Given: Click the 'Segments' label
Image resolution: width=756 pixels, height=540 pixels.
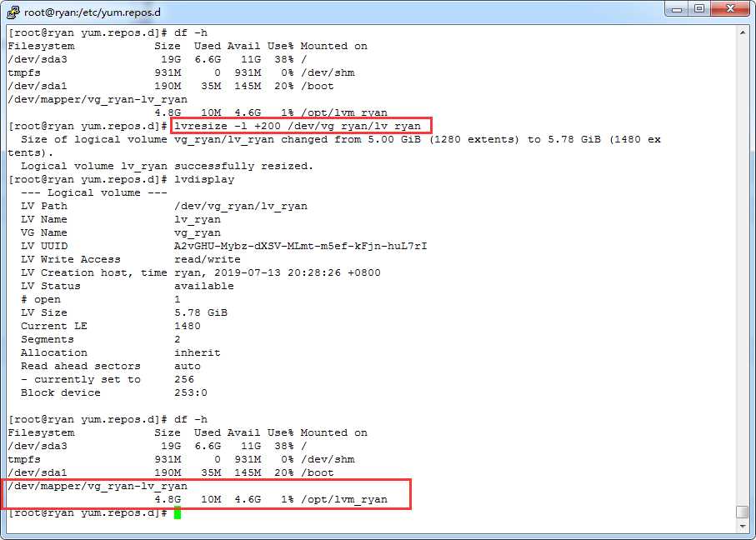Looking at the screenshot, I should (48, 340).
